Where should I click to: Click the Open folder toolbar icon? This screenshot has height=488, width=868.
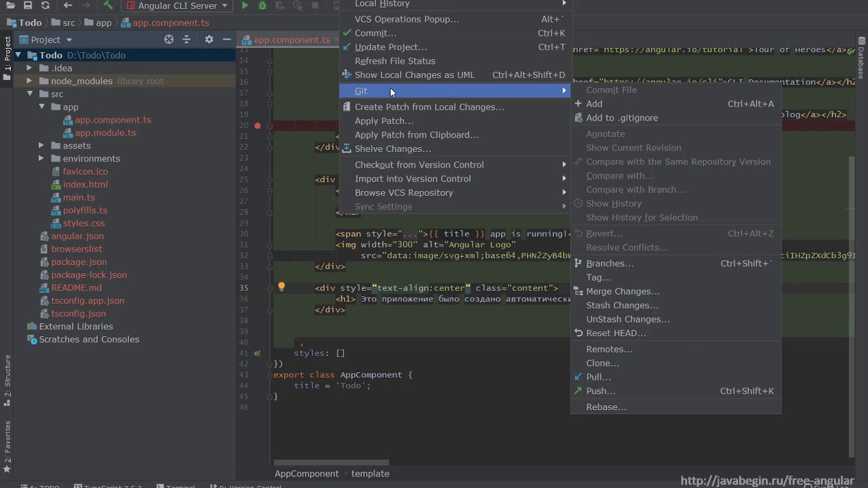10,5
